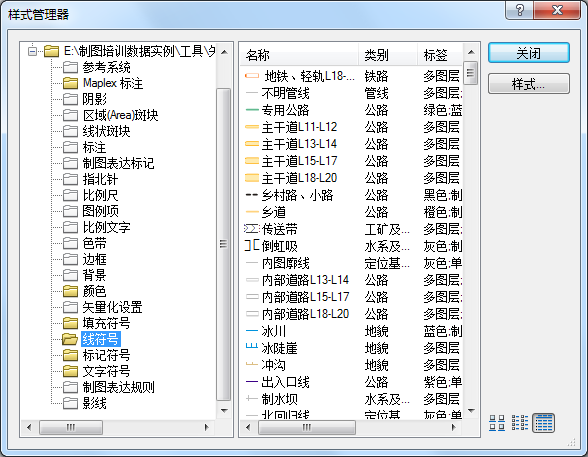
Task: Click the tree panel vertical scrollbar thumb
Action: pos(224,244)
